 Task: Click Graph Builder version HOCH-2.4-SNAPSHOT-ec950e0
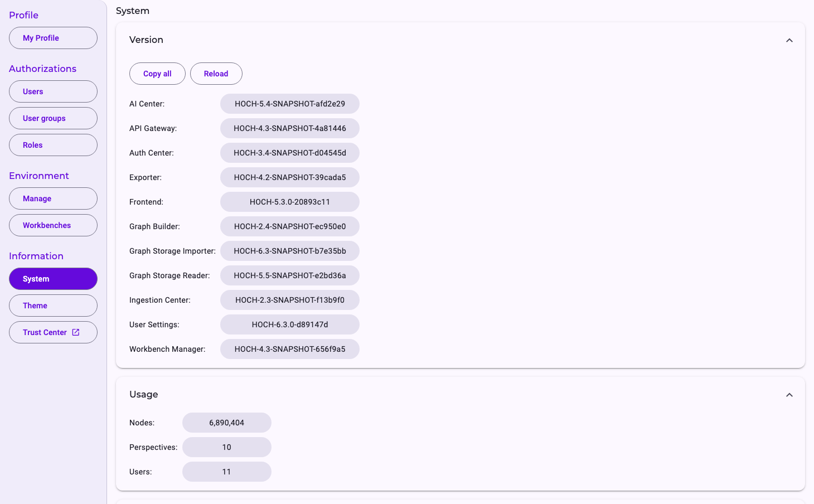click(290, 226)
